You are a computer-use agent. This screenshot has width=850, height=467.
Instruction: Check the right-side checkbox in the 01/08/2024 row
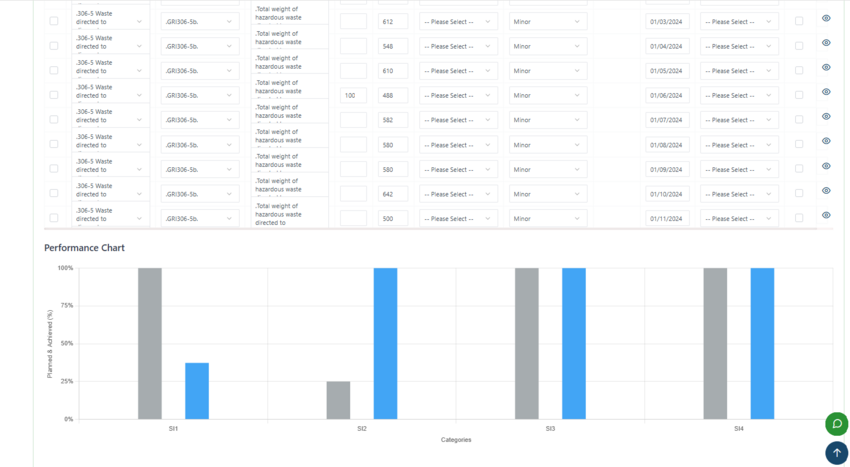pyautogui.click(x=798, y=144)
